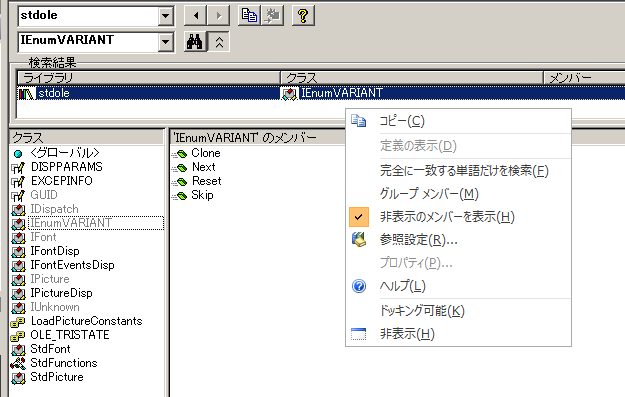Click the binoculars Search button
Viewport: 625px width, 397px height.
[x=195, y=41]
